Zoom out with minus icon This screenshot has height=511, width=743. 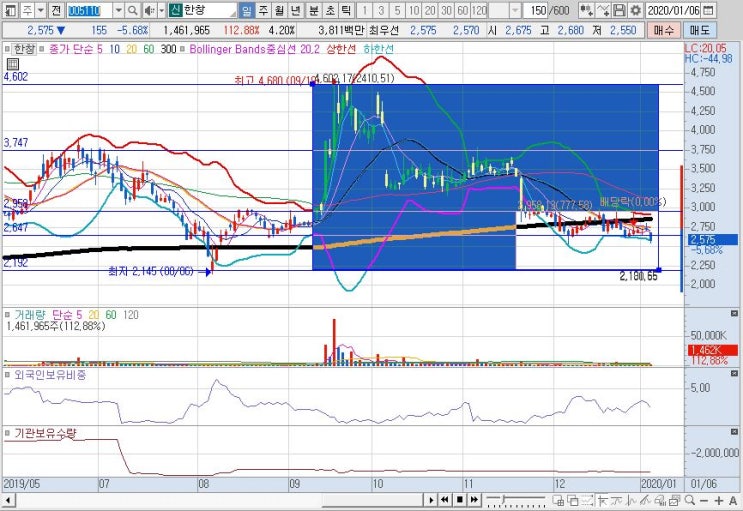tap(704, 501)
